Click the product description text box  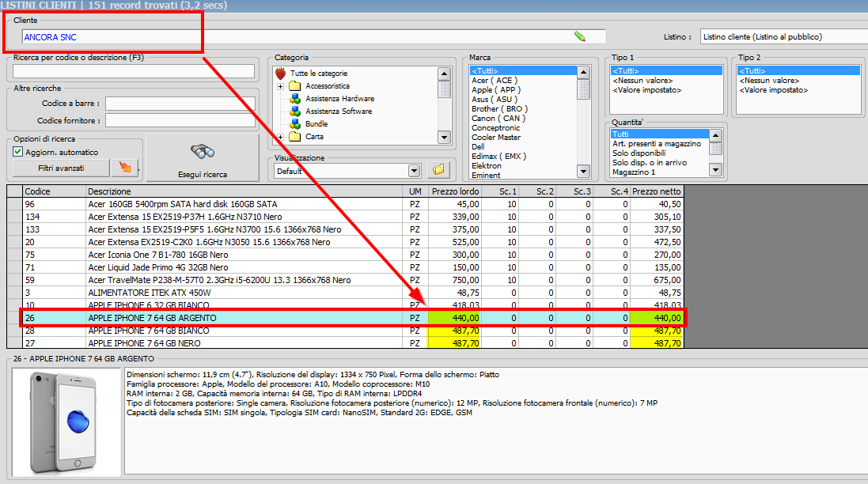(x=496, y=421)
